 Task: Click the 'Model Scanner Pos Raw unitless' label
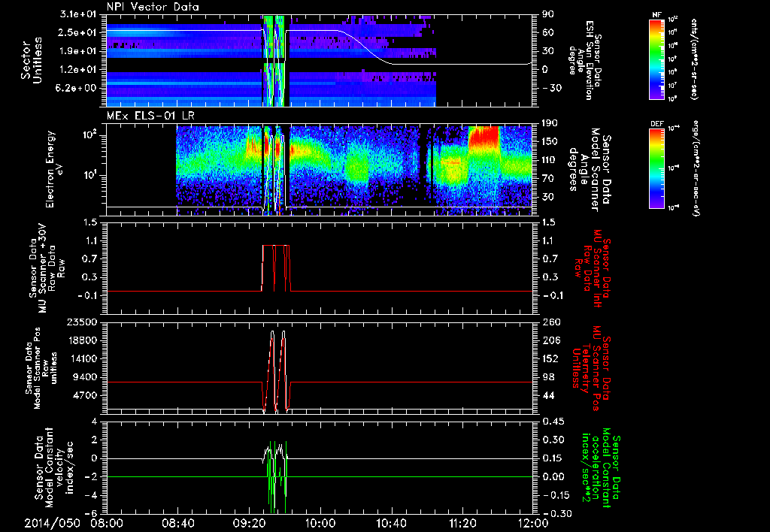pyautogui.click(x=41, y=368)
